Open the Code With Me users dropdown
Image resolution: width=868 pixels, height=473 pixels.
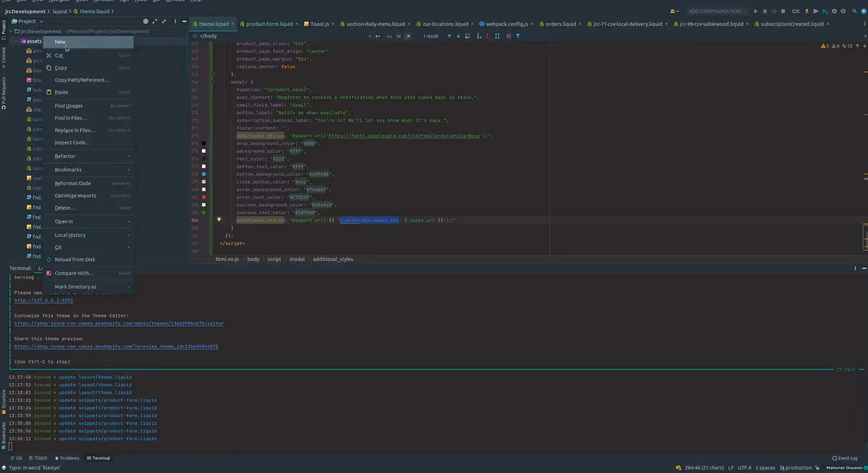click(674, 11)
